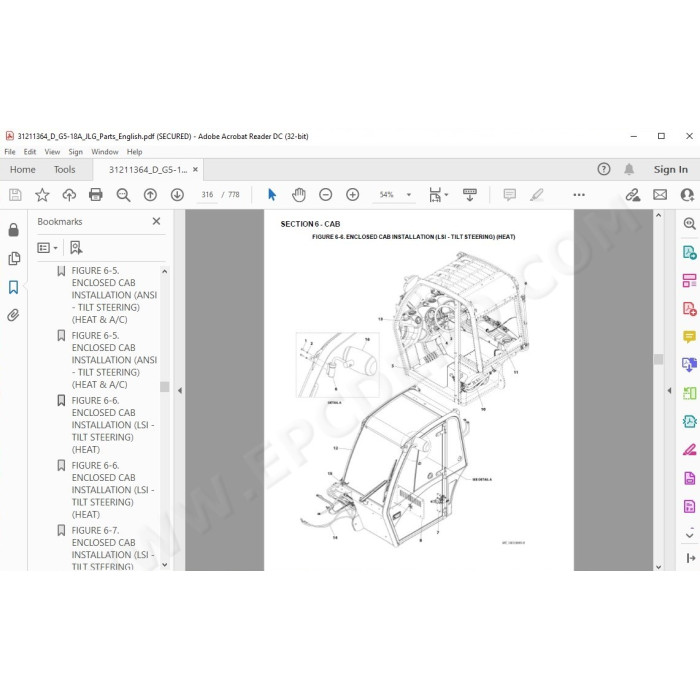
Task: Click the upload to cloud icon
Action: point(69,195)
